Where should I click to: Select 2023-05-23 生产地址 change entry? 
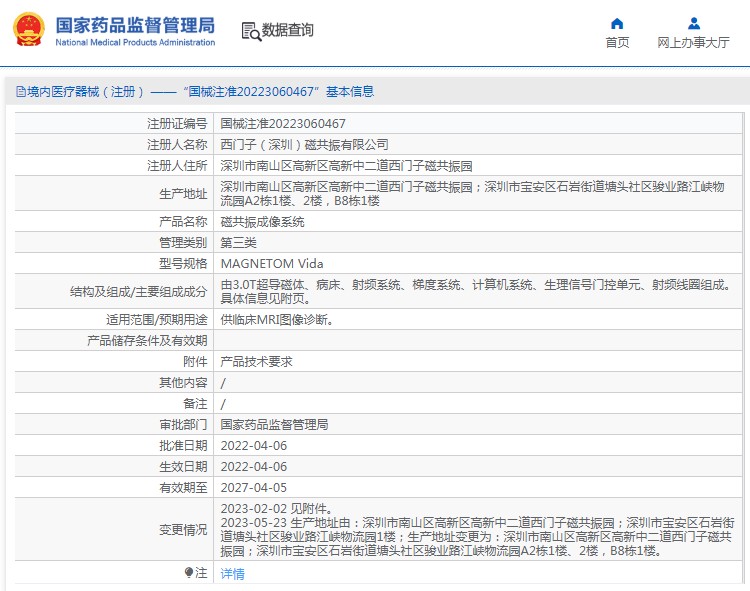477,537
